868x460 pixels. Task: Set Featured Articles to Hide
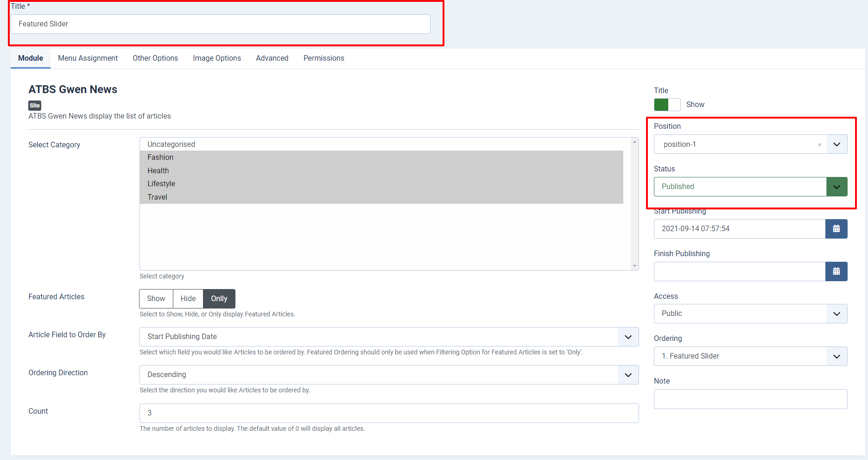[188, 299]
